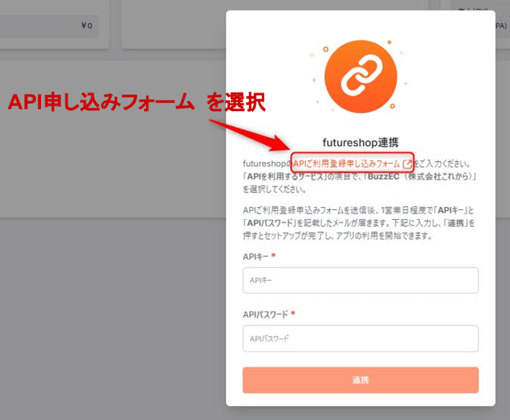Click the ¥0 amount in the background card
Image resolution: width=510 pixels, height=420 pixels.
tap(85, 26)
